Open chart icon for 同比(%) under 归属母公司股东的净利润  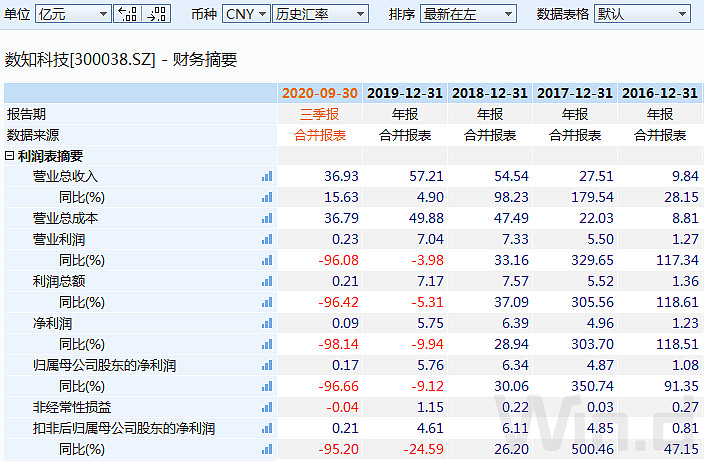[x=267, y=386]
